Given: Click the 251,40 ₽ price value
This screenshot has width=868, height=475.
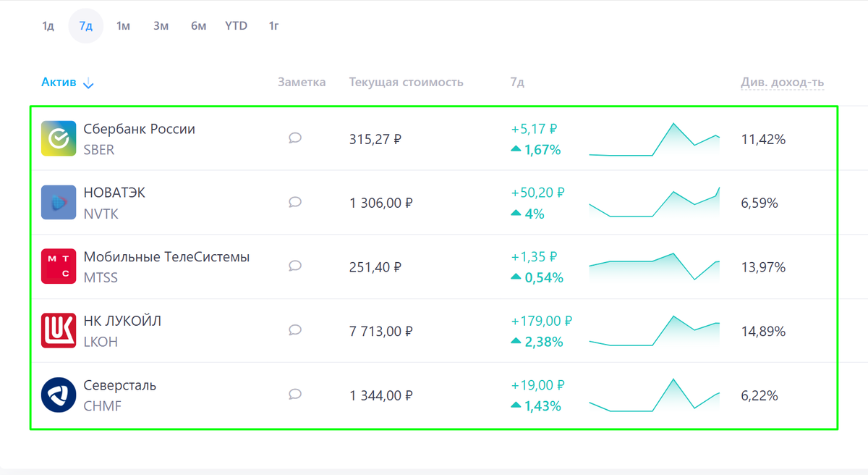Looking at the screenshot, I should (375, 267).
